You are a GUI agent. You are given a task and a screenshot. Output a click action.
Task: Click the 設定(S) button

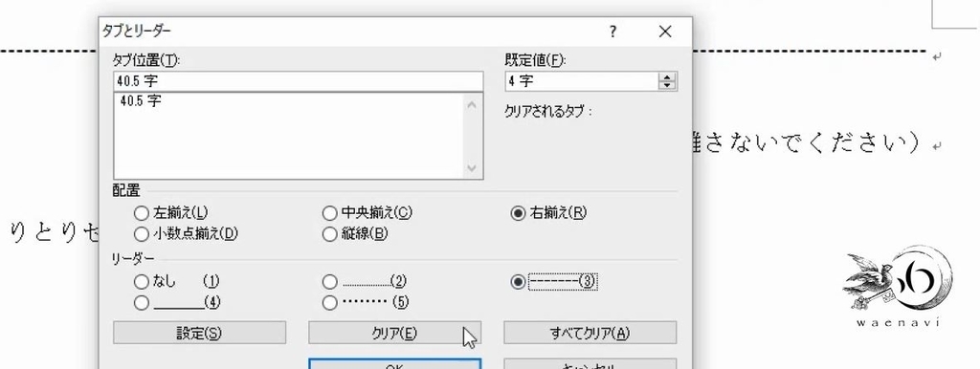tap(199, 333)
